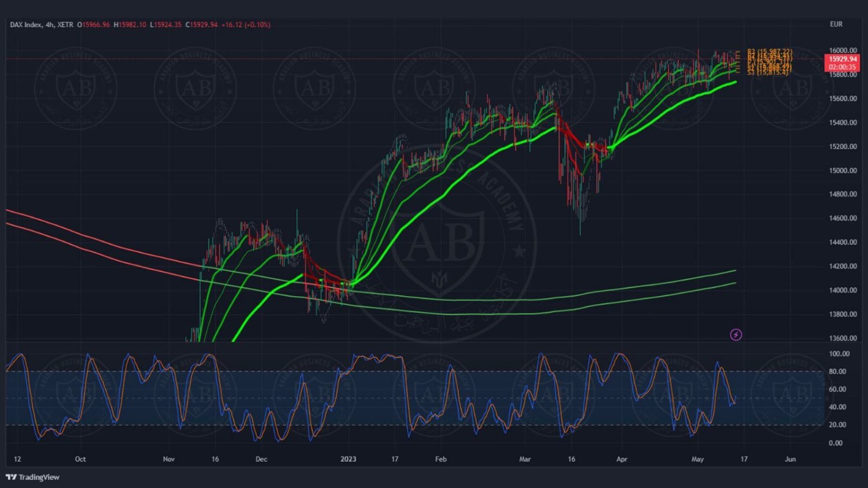
Task: Click the large AB Academy watermark shield
Action: pyautogui.click(x=438, y=243)
